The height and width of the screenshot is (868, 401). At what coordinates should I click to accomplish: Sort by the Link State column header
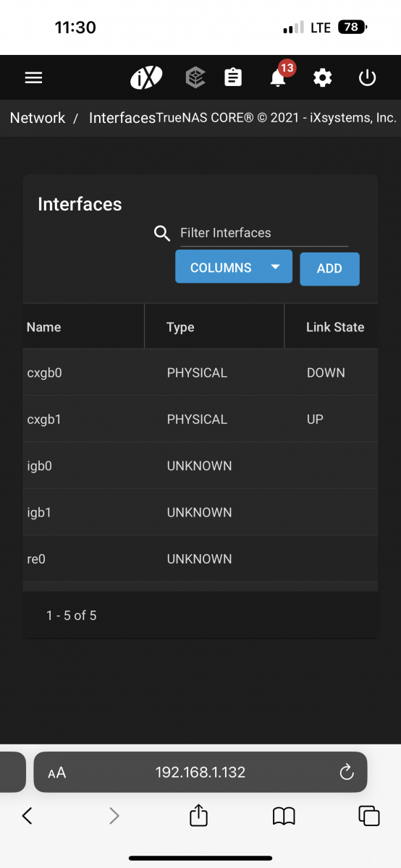(334, 327)
